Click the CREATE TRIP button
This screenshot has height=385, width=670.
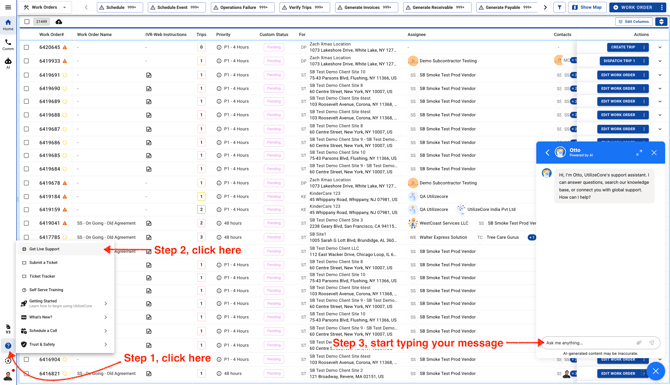[623, 47]
